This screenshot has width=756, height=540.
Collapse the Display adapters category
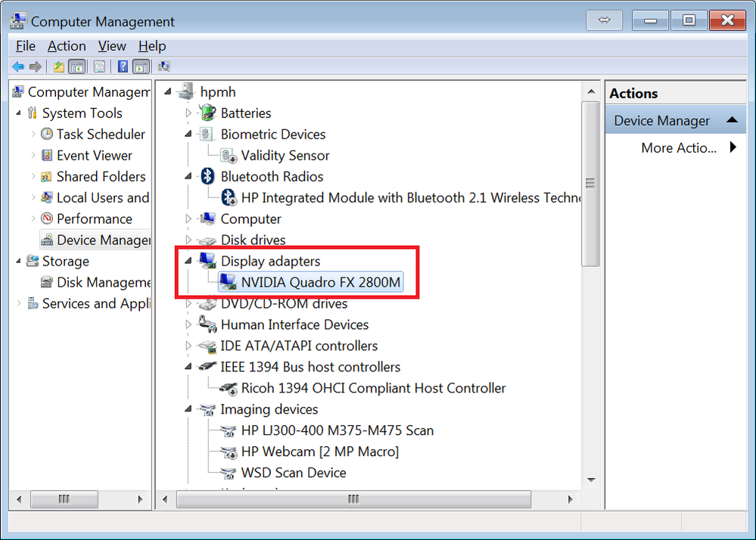188,261
